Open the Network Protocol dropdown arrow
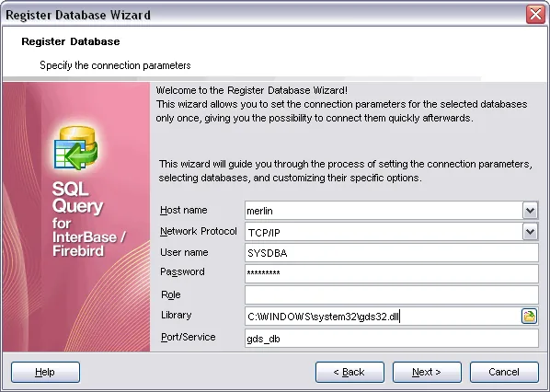 pyautogui.click(x=530, y=232)
